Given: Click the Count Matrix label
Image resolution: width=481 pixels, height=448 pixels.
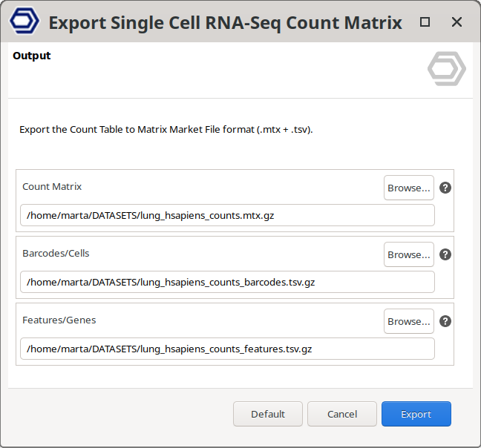Looking at the screenshot, I should [x=52, y=187].
